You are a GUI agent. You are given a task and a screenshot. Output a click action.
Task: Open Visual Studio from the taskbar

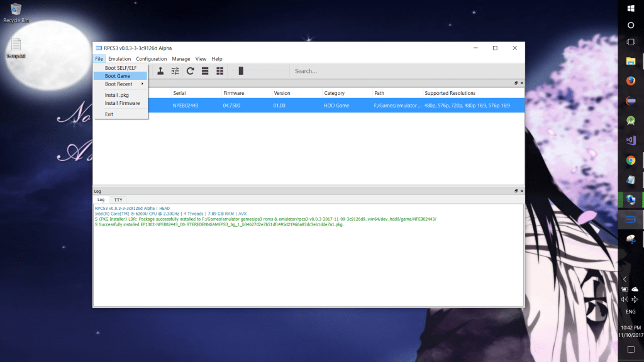click(x=630, y=140)
